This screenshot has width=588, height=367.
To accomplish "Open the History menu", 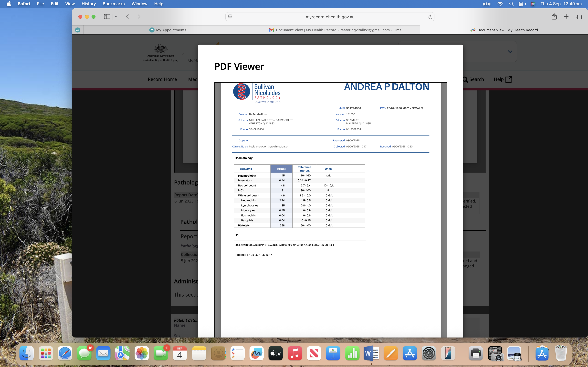I will click(88, 4).
